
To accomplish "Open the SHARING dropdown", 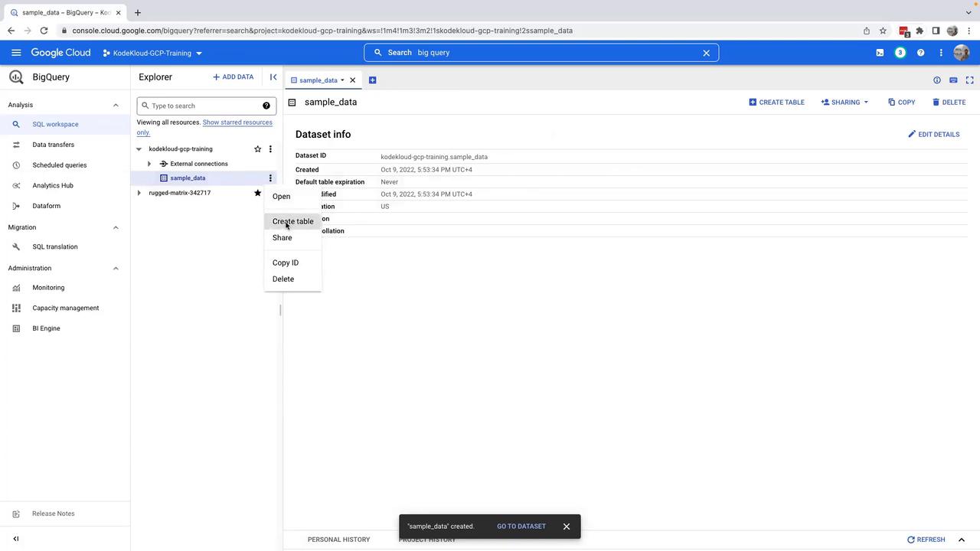I will pos(845,103).
